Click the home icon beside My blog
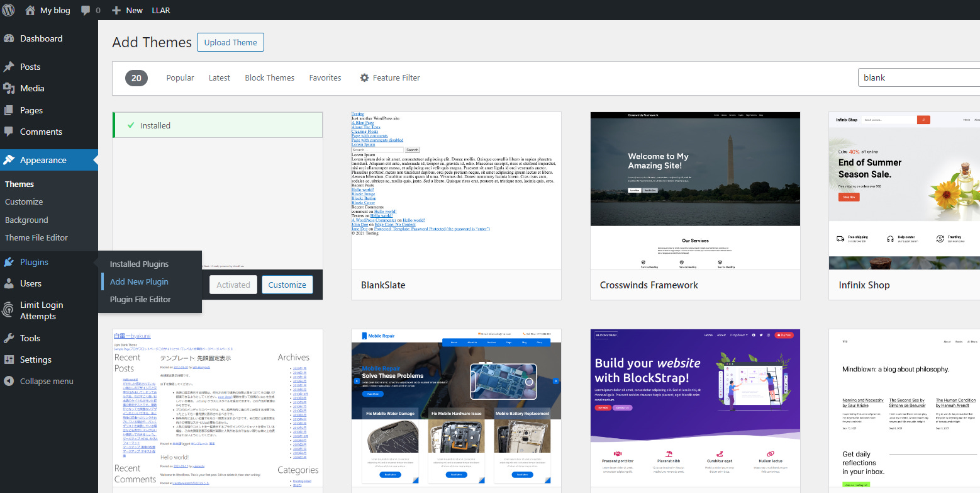The image size is (980, 493). tap(30, 10)
